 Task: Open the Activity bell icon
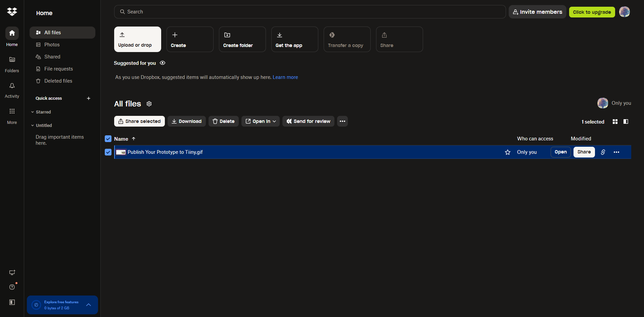(12, 86)
